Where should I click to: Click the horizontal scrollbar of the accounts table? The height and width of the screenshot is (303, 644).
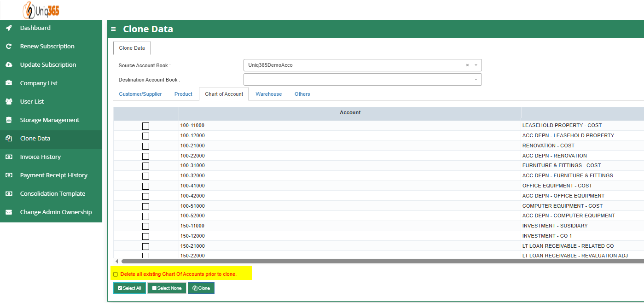[383, 262]
